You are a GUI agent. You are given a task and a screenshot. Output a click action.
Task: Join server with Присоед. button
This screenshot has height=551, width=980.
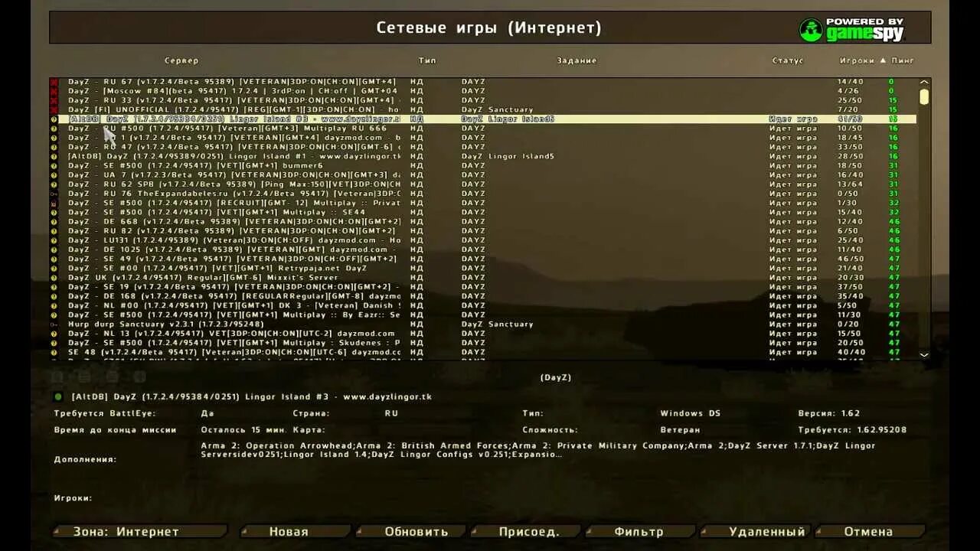526,531
